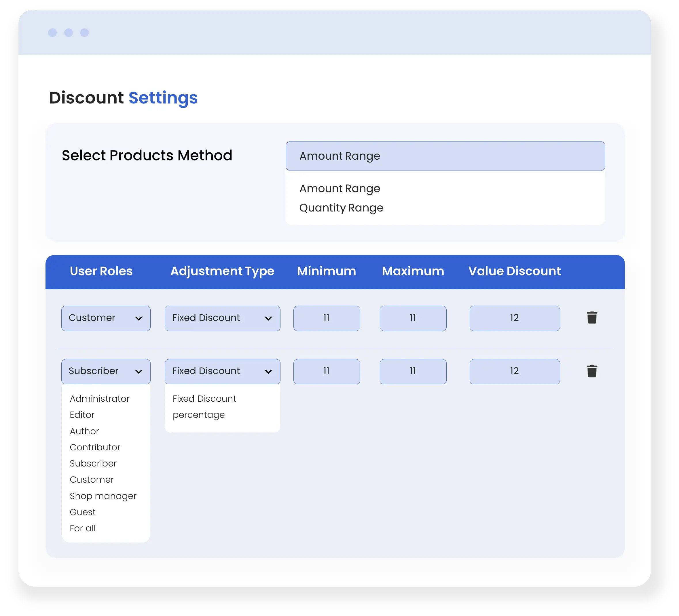The image size is (679, 616).
Task: Choose Shop manager role
Action: pos(103,496)
